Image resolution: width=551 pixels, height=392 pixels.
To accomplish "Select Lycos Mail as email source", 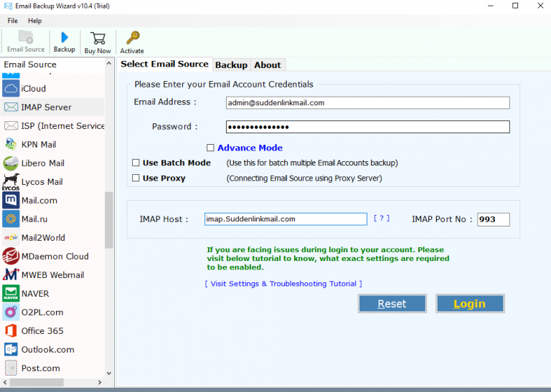I will pos(42,182).
